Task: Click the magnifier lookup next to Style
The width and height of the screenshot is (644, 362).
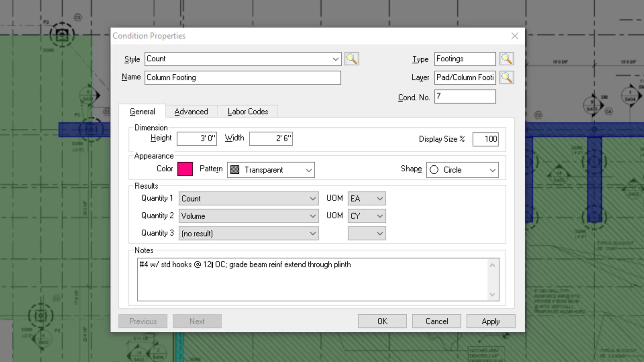Action: (x=352, y=59)
